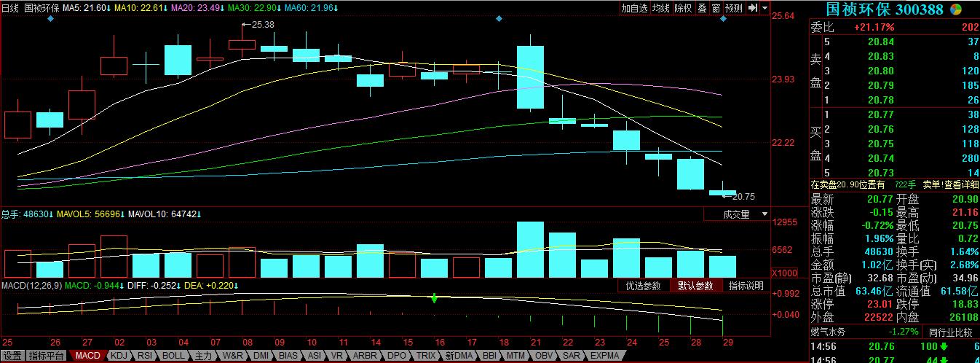Click the 设置 settings button
The width and height of the screenshot is (980, 363).
12,356
